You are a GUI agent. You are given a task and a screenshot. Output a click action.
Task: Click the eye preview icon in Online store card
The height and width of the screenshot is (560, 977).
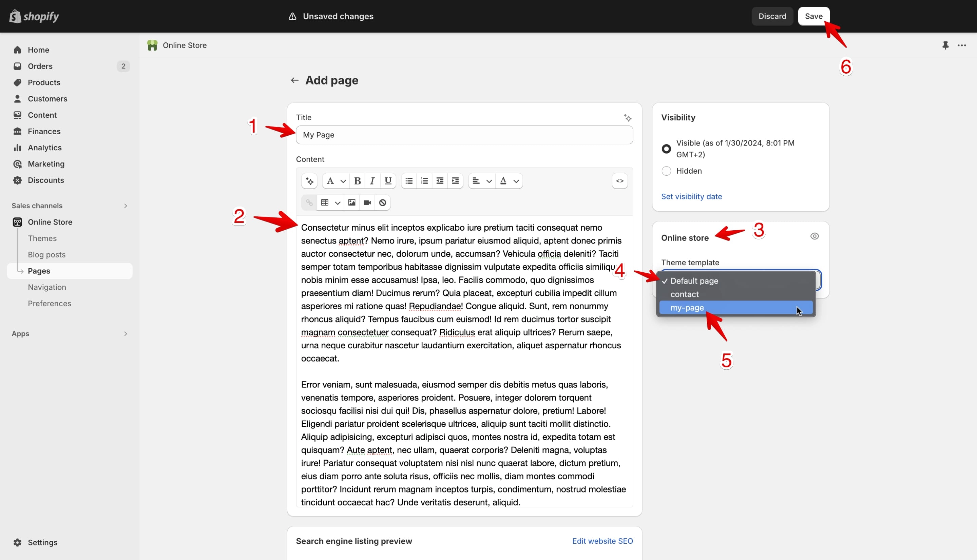pos(814,236)
